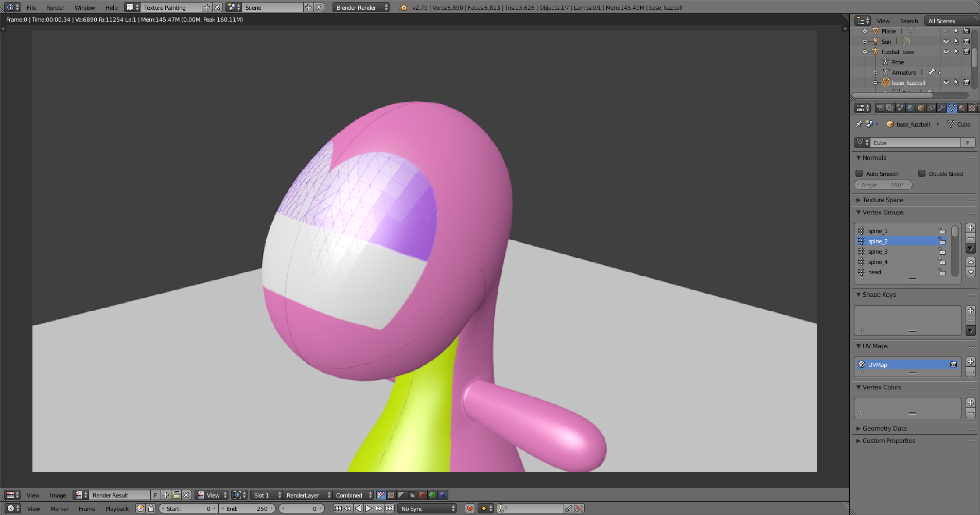Viewport: 980px width, 515px height.
Task: Toggle UVMap active render camera icon
Action: (x=953, y=364)
